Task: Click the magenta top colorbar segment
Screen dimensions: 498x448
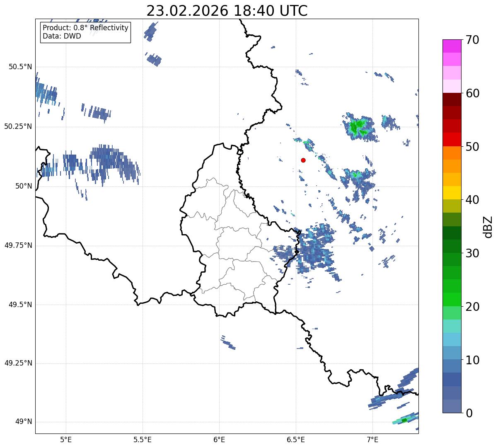Action: (452, 46)
